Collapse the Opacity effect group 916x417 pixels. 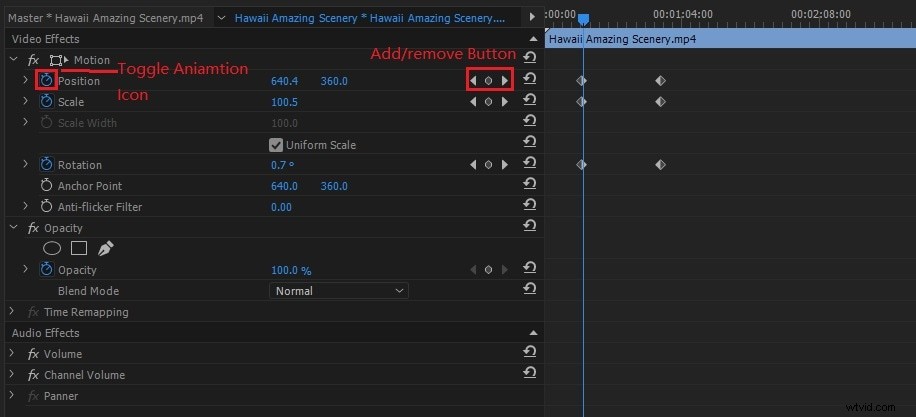[x=13, y=228]
